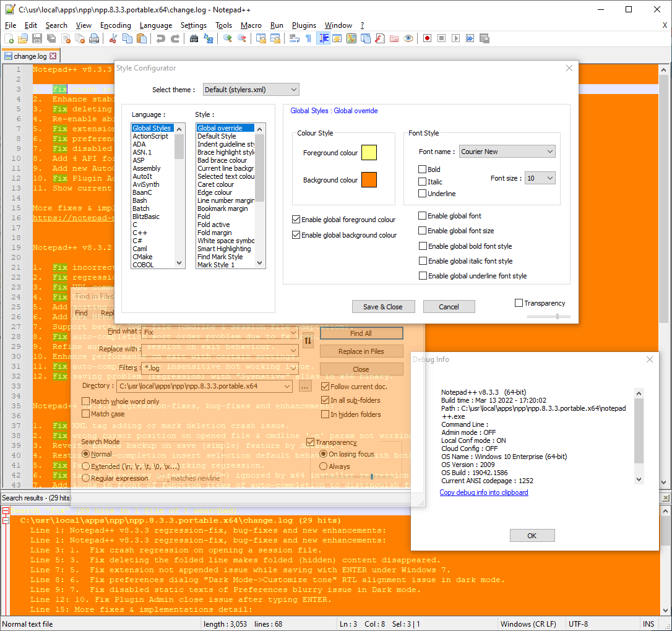Toggle the Monitoring eye toolbar icon
Screen dimensions: 672x631
408,38
